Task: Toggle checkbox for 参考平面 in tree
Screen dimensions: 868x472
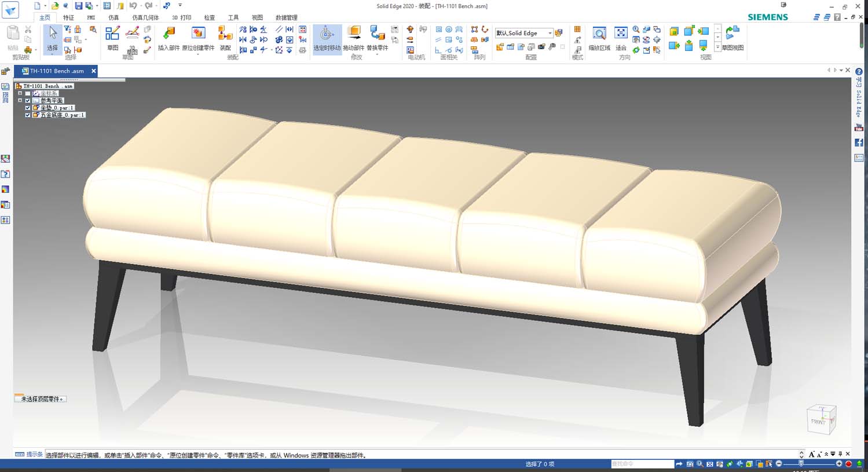Action: (x=27, y=101)
